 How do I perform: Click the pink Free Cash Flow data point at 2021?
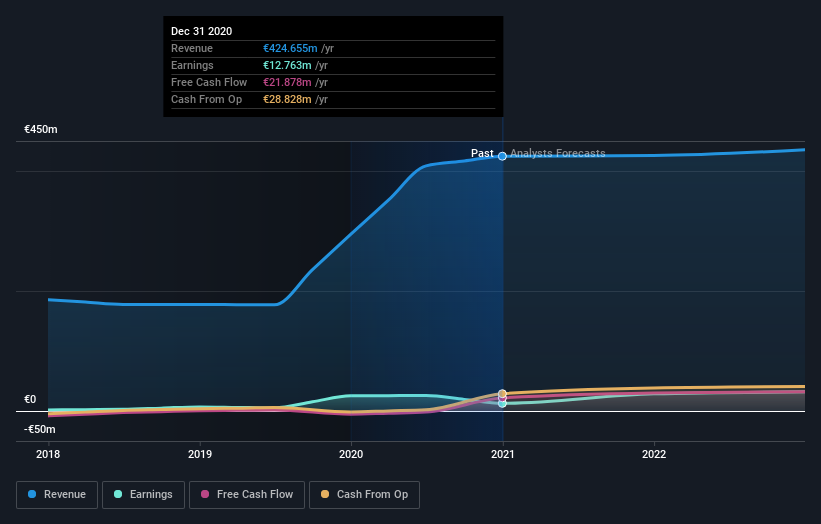coord(502,398)
